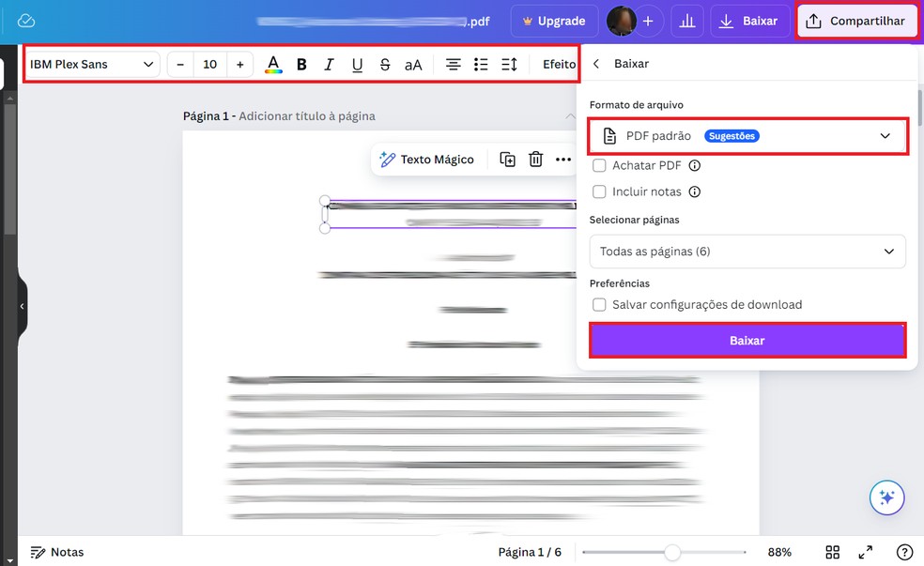Viewport: 924px width, 566px height.
Task: Enable the Incluir notas checkbox
Action: pyautogui.click(x=599, y=191)
